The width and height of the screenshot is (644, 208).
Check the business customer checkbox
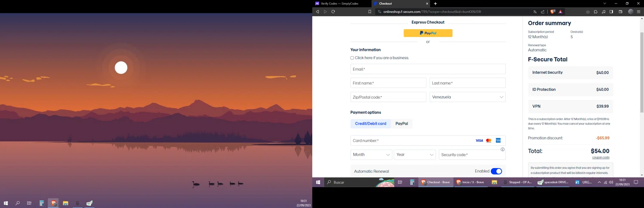pyautogui.click(x=352, y=58)
